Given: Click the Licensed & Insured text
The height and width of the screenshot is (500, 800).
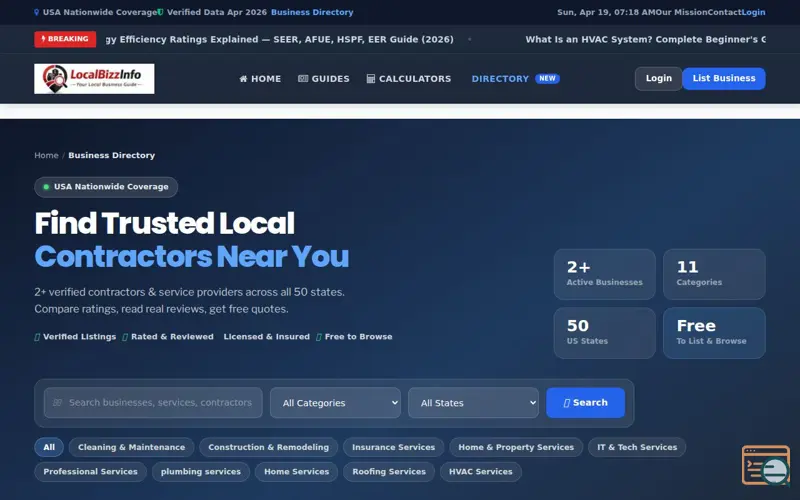Looking at the screenshot, I should click(266, 337).
